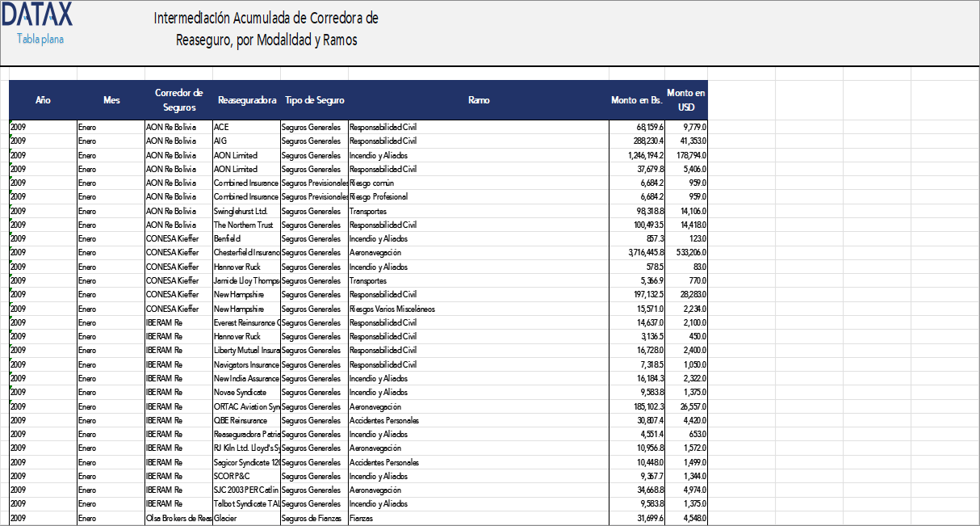Image resolution: width=980 pixels, height=526 pixels.
Task: Click the report title text
Action: [x=266, y=29]
